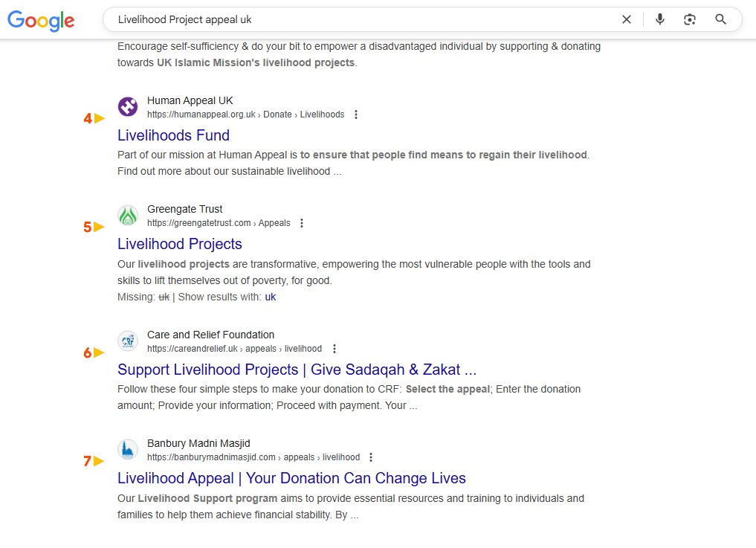Viewport: 756px width, 548px height.
Task: Click the magnifying glass search button
Action: (x=720, y=19)
